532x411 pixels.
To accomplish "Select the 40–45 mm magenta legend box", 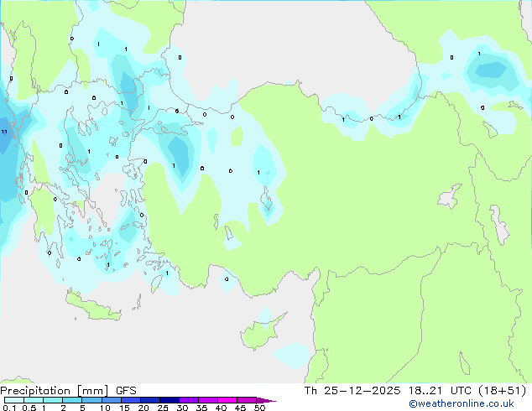I will 227,400.
